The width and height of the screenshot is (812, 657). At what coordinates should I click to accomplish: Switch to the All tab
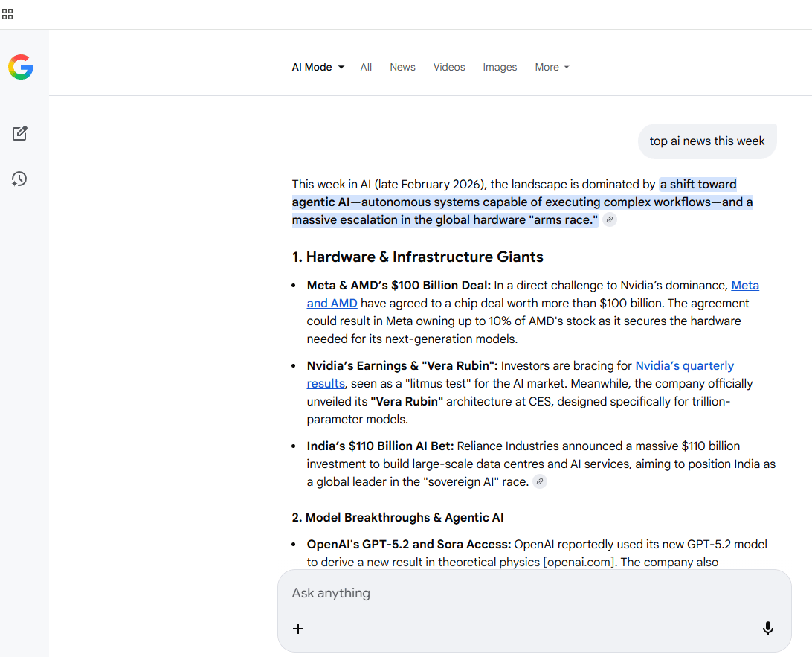pos(366,67)
